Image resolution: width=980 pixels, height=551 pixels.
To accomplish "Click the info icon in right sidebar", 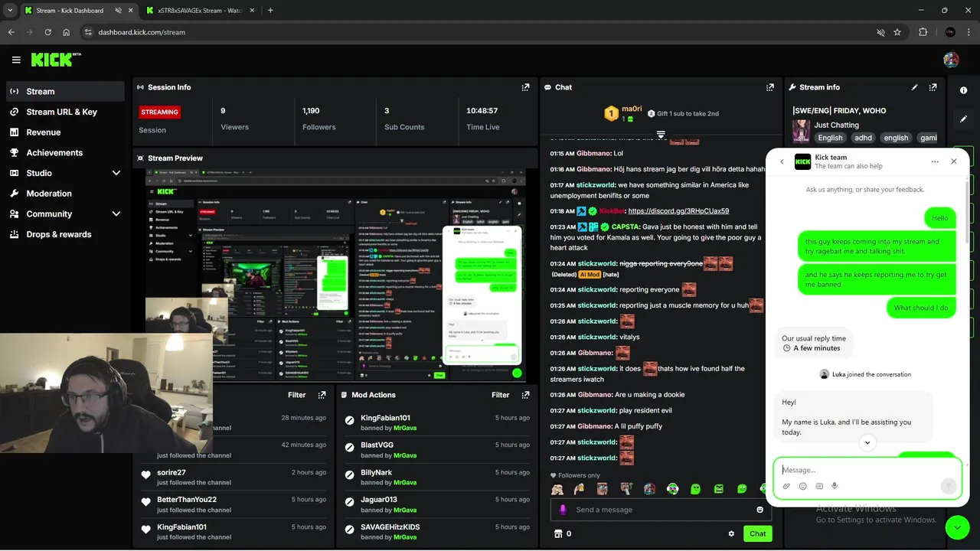I will tap(963, 90).
